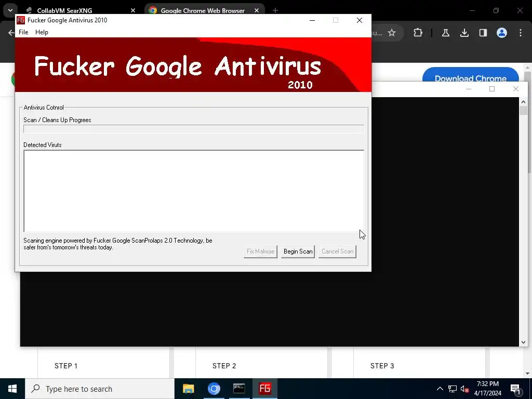This screenshot has width=532, height=399.
Task: Click the muted volume tray icon
Action: click(464, 389)
